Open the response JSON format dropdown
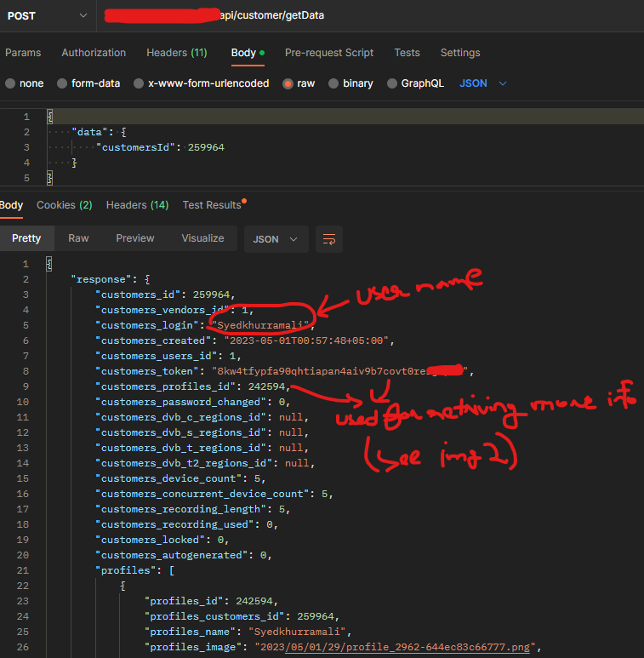 coord(276,239)
